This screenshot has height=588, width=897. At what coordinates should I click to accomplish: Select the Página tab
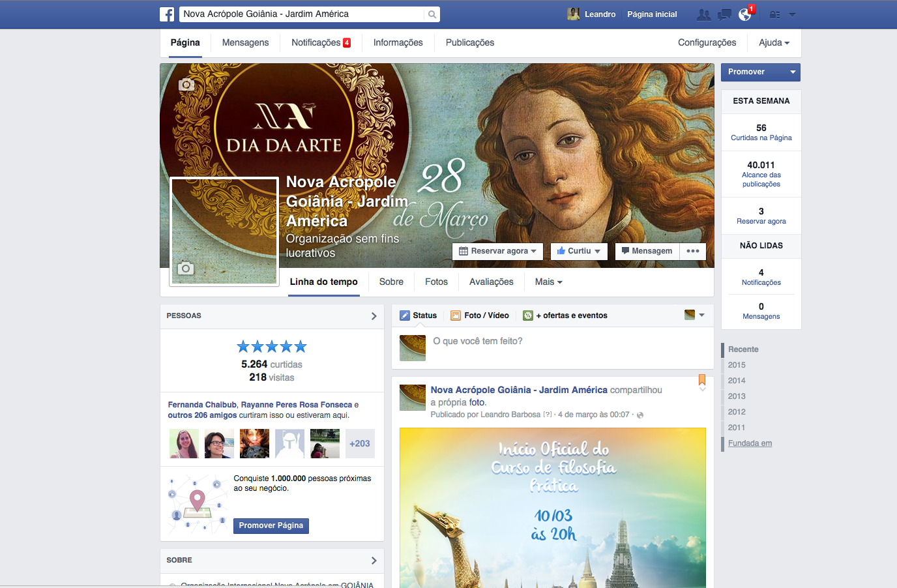click(185, 42)
